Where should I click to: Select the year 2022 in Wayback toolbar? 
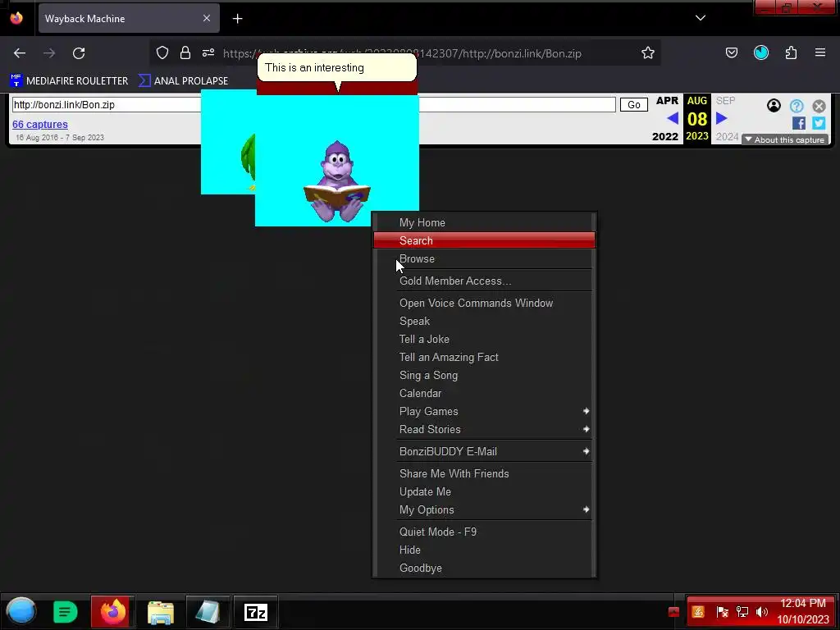(665, 137)
